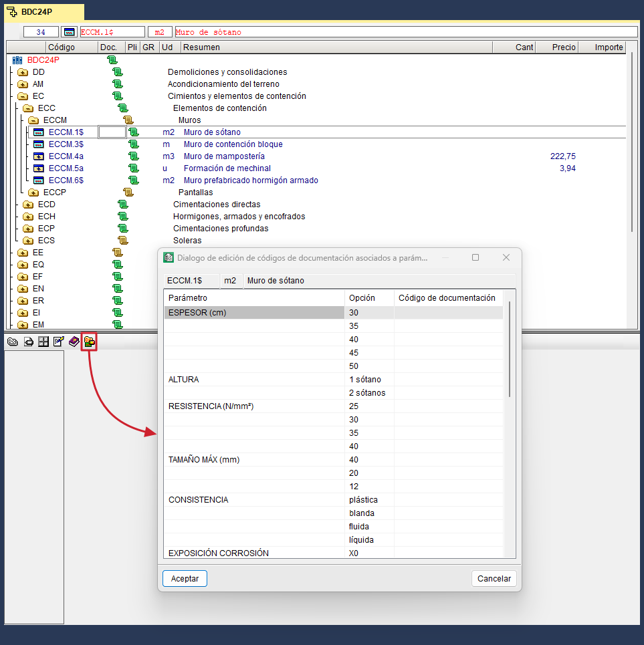Expand the ECCP folder node

tap(33, 192)
